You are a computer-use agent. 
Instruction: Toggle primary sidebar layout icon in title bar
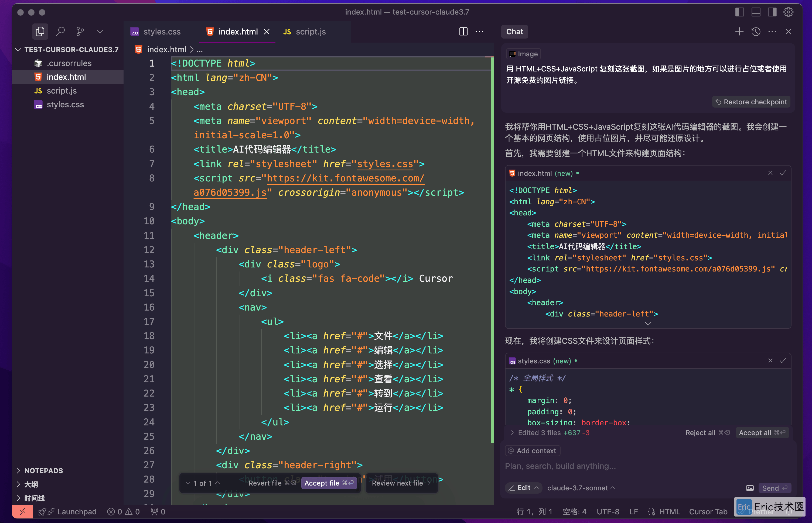740,12
